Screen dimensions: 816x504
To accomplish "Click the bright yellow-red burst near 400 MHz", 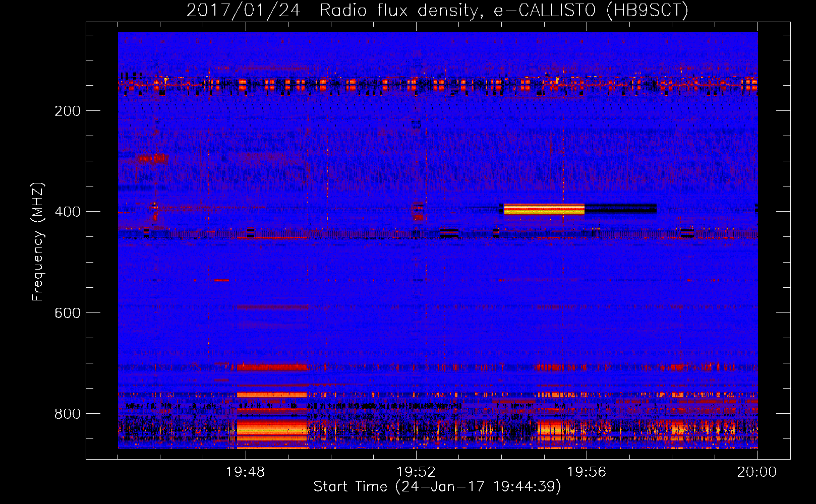I will 544,209.
